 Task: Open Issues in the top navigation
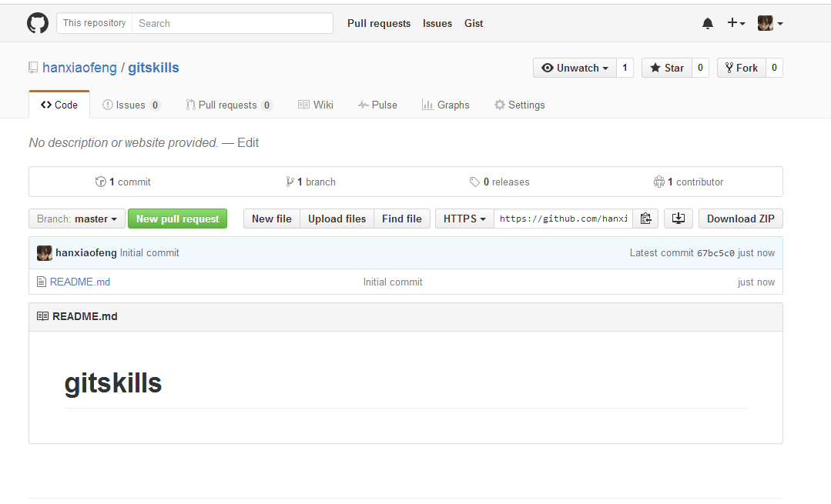click(x=437, y=23)
